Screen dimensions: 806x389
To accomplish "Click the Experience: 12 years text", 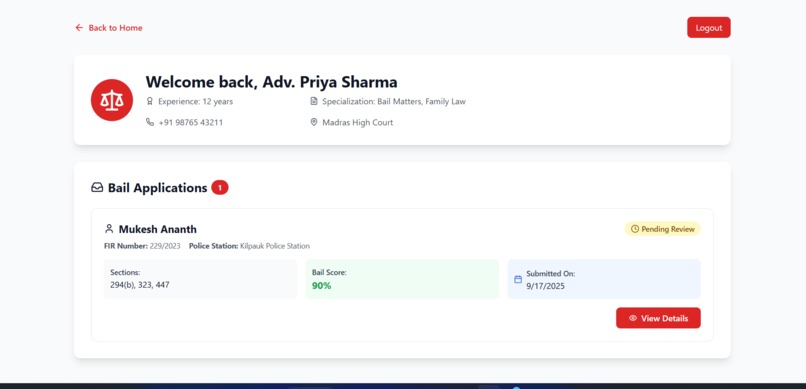I will click(195, 102).
